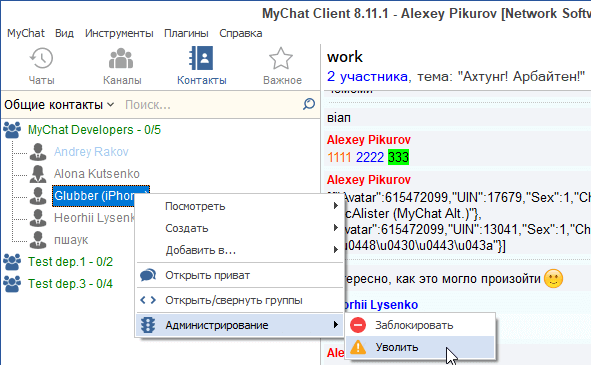Viewport: 591px width, 365px height.
Task: Click the green highlighted 333 text
Action: [x=398, y=157]
